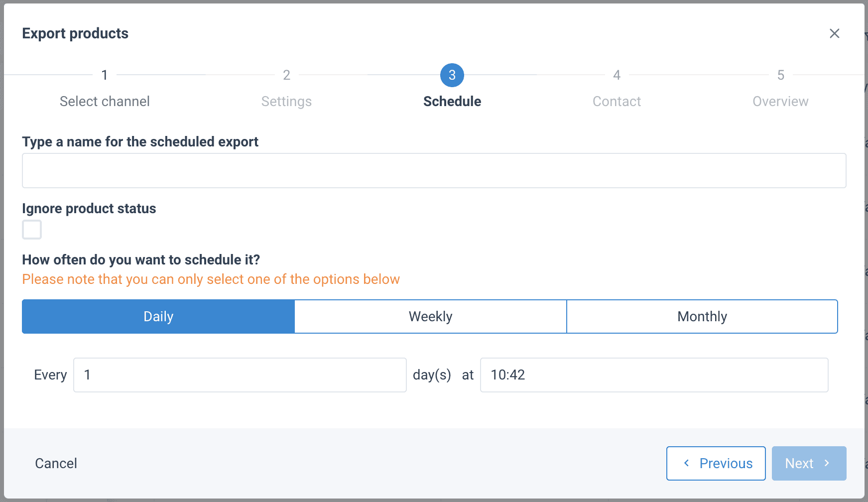
Task: Click the Schedule step label
Action: click(452, 102)
